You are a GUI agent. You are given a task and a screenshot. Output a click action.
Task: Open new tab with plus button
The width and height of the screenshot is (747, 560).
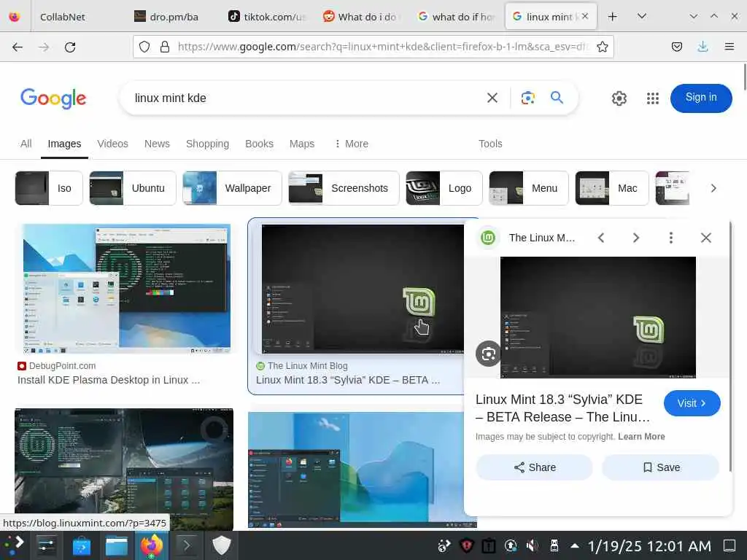(x=613, y=17)
